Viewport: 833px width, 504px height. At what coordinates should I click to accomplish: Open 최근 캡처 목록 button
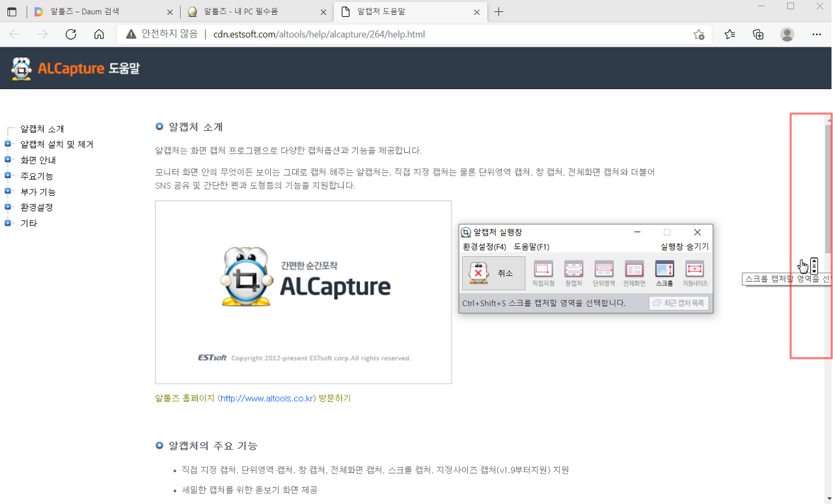tap(679, 303)
